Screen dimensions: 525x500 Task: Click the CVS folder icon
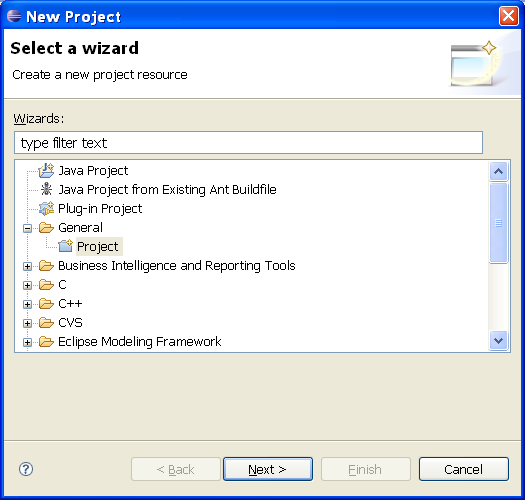[x=46, y=323]
